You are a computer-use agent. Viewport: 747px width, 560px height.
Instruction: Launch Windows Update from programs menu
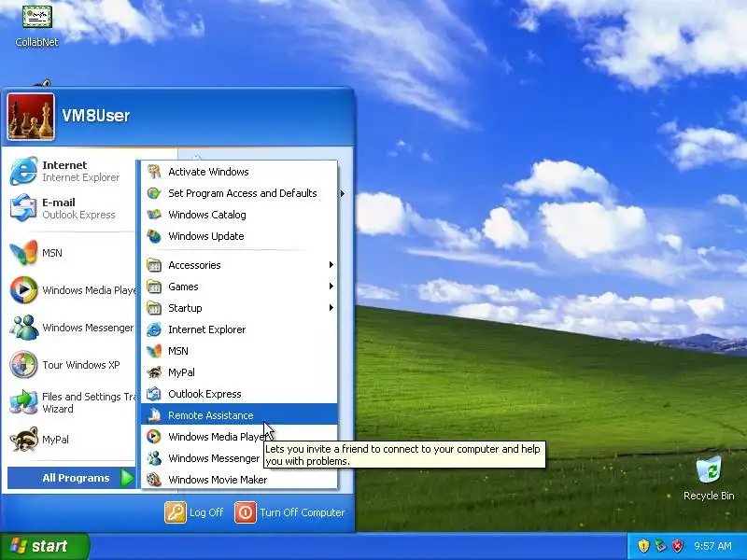tap(239, 236)
